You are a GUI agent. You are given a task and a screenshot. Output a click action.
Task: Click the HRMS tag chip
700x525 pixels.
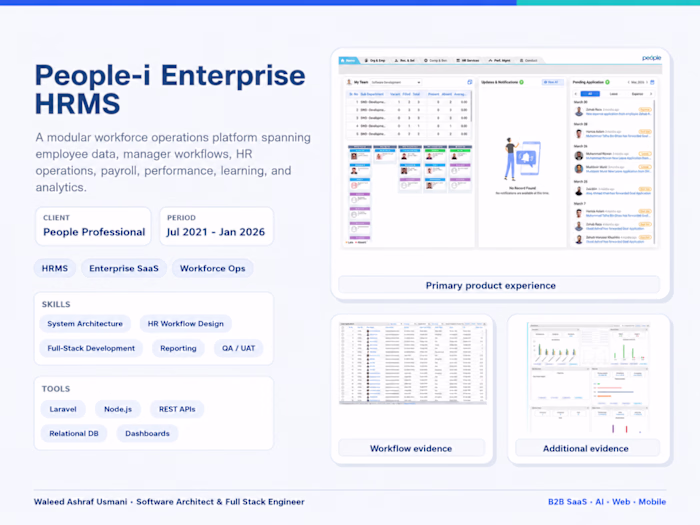(55, 268)
